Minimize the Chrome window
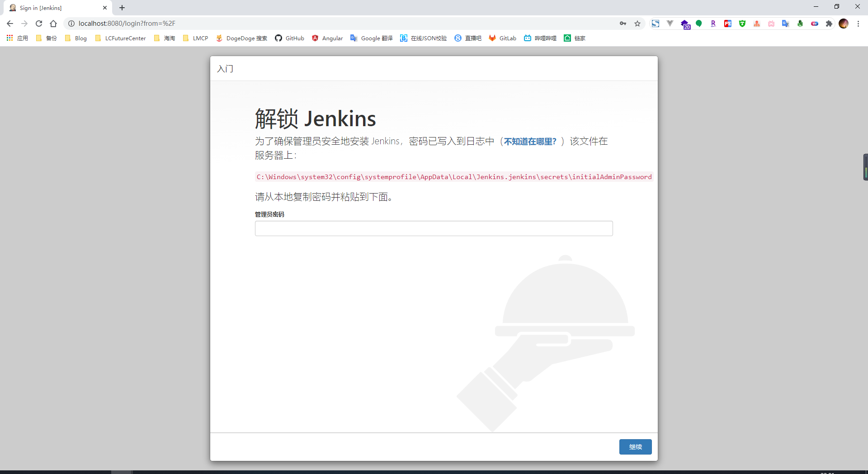The width and height of the screenshot is (868, 474). tap(816, 7)
